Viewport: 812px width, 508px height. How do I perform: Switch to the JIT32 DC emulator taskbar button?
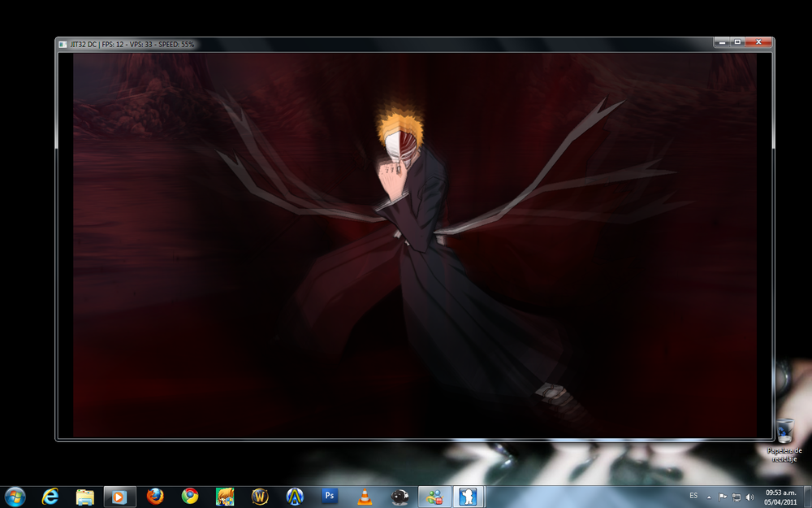(x=469, y=497)
